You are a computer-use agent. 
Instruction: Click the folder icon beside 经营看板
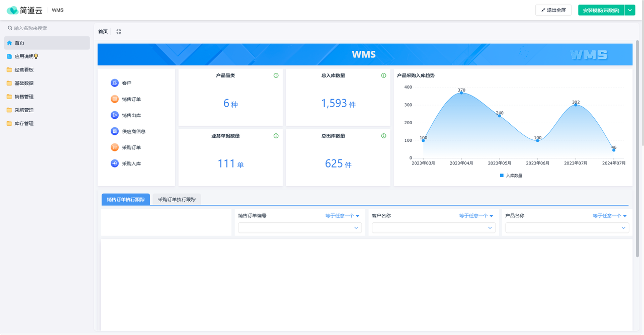10,70
